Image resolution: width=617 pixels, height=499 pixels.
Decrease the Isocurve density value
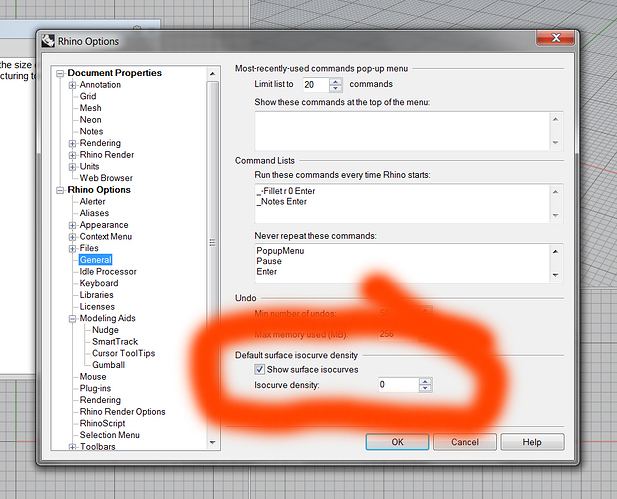[425, 388]
